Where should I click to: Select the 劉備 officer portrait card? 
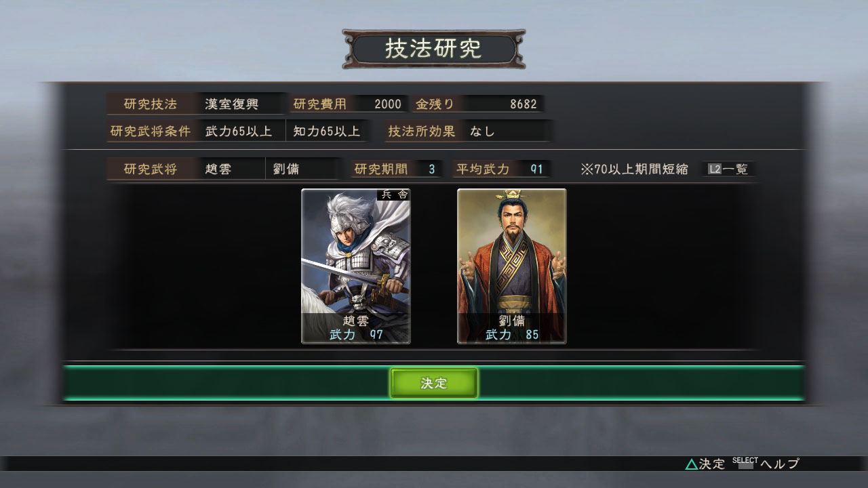512,266
